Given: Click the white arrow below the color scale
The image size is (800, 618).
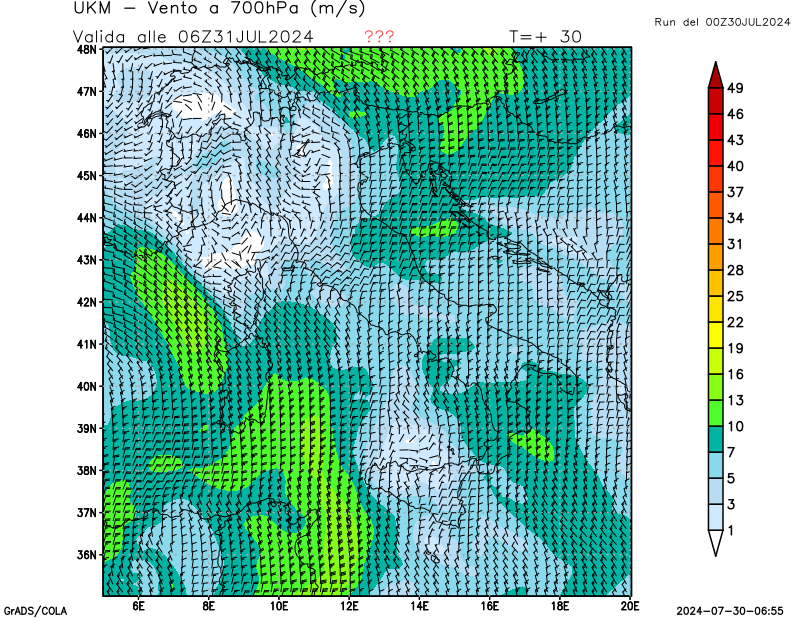Looking at the screenshot, I should [715, 543].
